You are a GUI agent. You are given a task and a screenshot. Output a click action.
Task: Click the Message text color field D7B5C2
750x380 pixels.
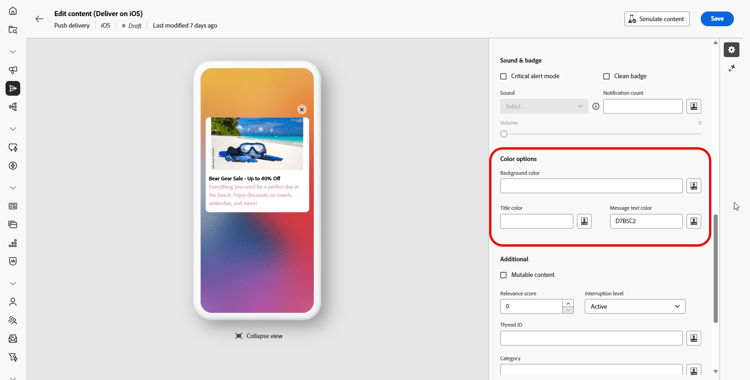646,221
